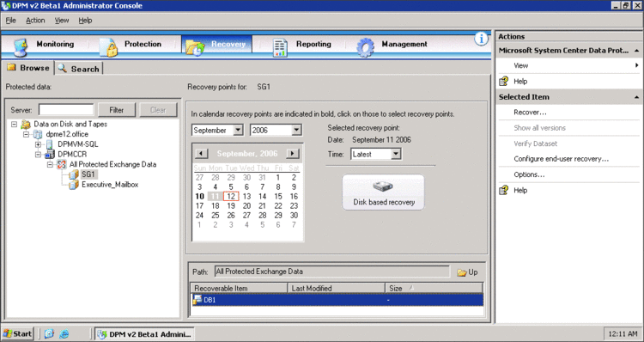Click the blue information icon
The height and width of the screenshot is (342, 644).
coord(481,39)
